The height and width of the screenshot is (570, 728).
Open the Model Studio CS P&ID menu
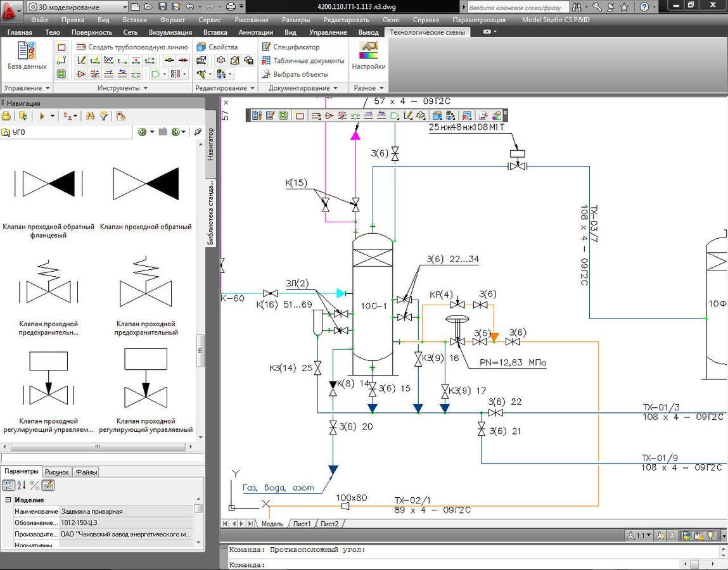pyautogui.click(x=556, y=20)
